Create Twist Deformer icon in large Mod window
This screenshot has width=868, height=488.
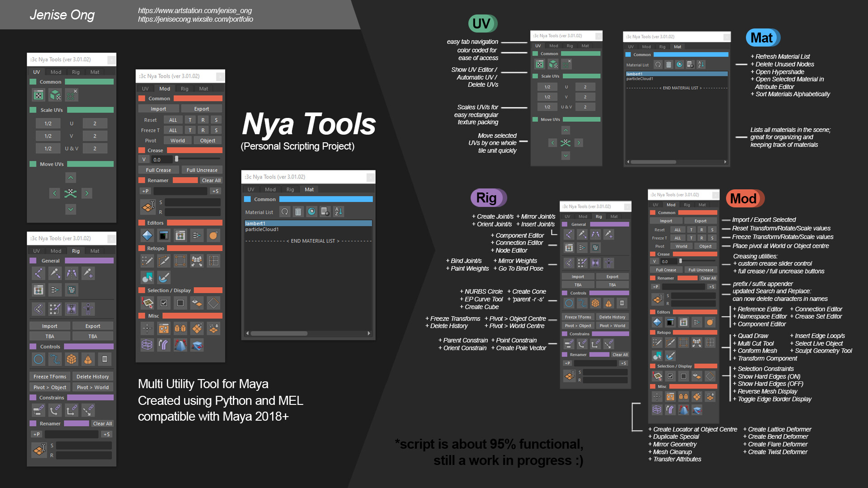[x=197, y=345]
